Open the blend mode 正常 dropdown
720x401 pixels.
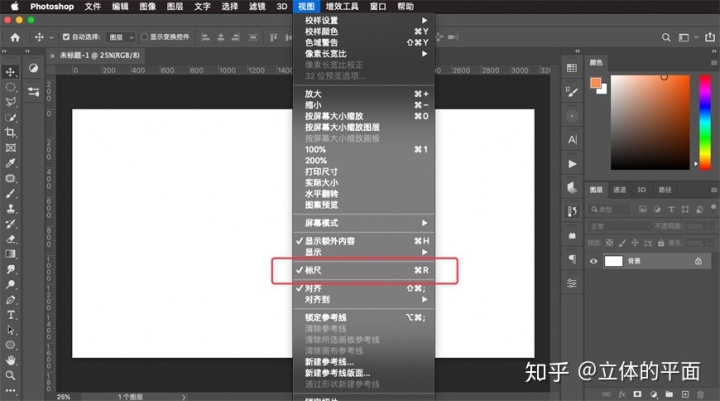point(619,226)
